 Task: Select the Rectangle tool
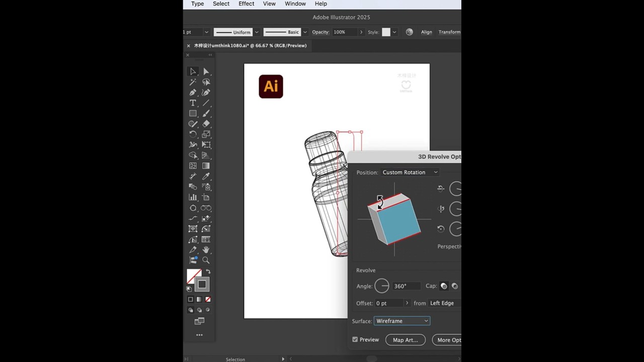193,114
